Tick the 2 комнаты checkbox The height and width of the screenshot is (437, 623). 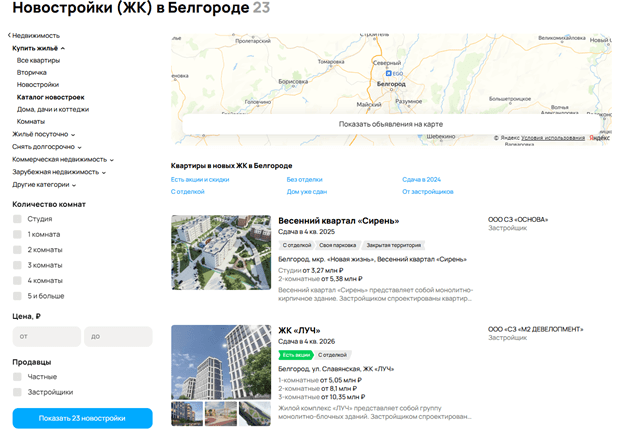pyautogui.click(x=17, y=250)
